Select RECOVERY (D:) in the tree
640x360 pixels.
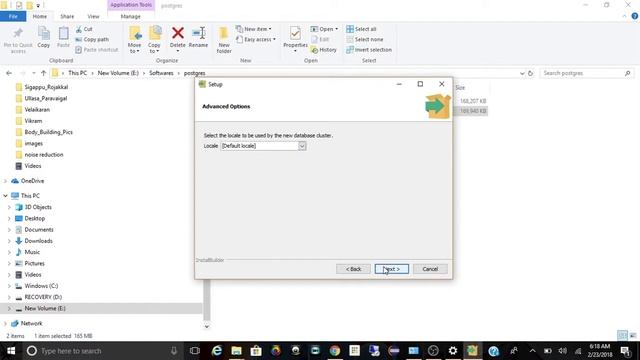tap(43, 297)
